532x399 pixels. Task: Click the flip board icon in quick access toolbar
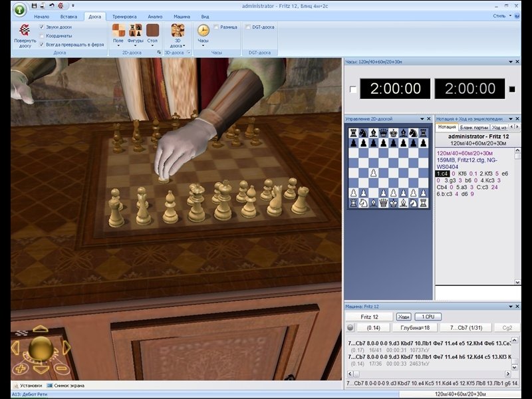pyautogui.click(x=61, y=5)
